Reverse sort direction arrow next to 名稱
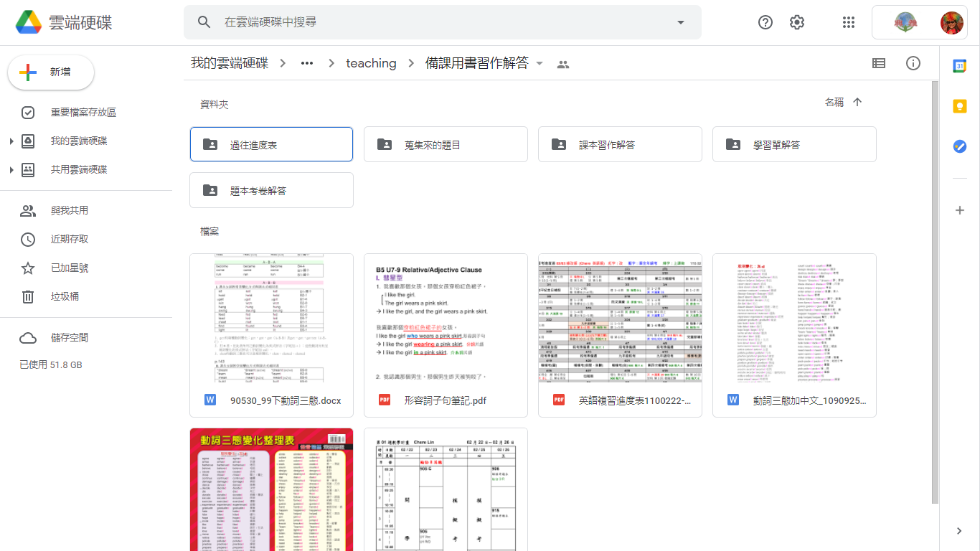 pos(857,103)
